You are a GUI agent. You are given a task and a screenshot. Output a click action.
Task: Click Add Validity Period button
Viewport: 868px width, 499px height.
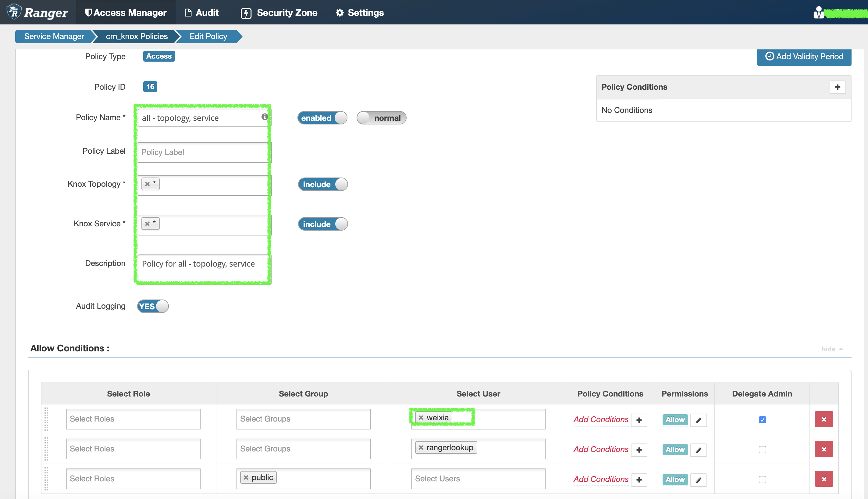pyautogui.click(x=804, y=56)
